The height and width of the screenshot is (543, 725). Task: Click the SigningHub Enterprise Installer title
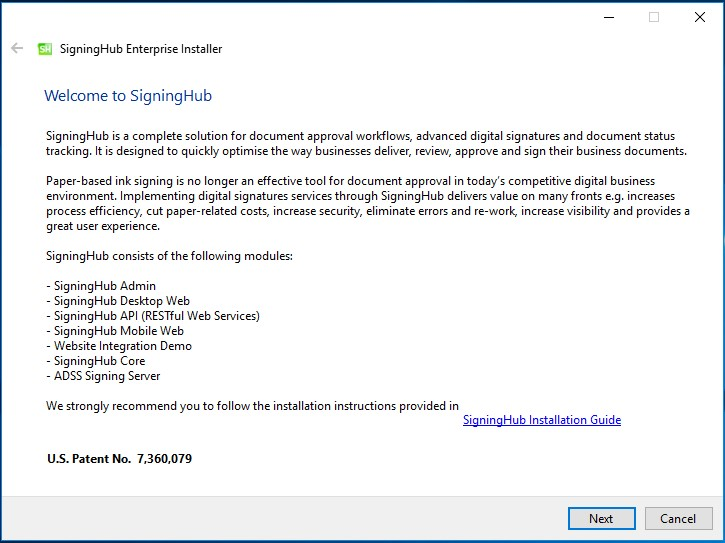point(141,49)
